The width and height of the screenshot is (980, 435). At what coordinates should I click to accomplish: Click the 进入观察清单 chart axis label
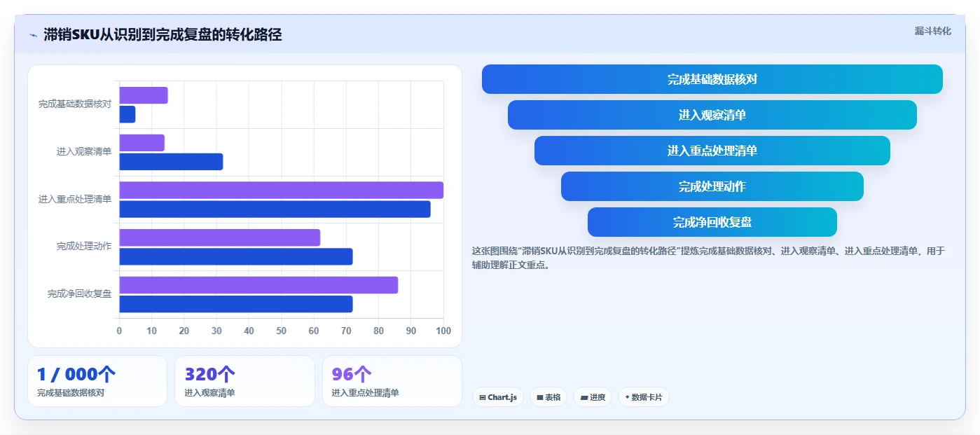[x=84, y=151]
